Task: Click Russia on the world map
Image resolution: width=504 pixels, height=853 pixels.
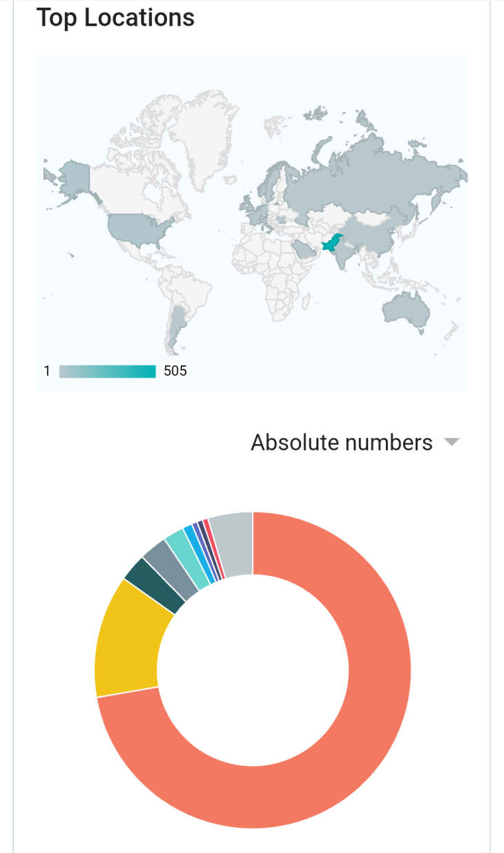Action: (373, 178)
